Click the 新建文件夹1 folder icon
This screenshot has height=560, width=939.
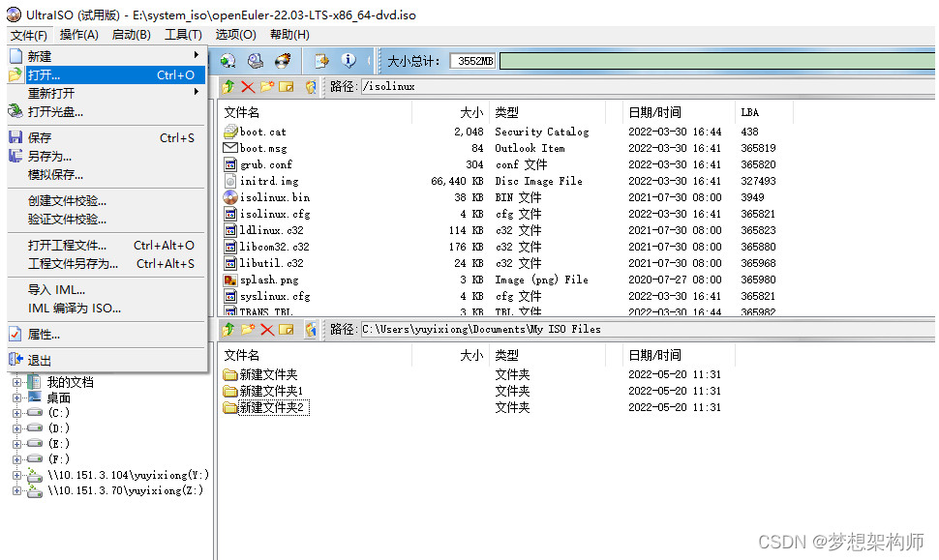pos(230,391)
